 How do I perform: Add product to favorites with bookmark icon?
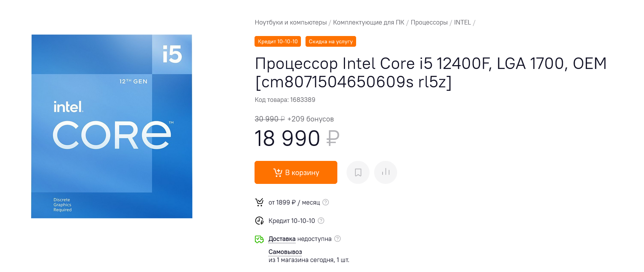click(x=358, y=172)
